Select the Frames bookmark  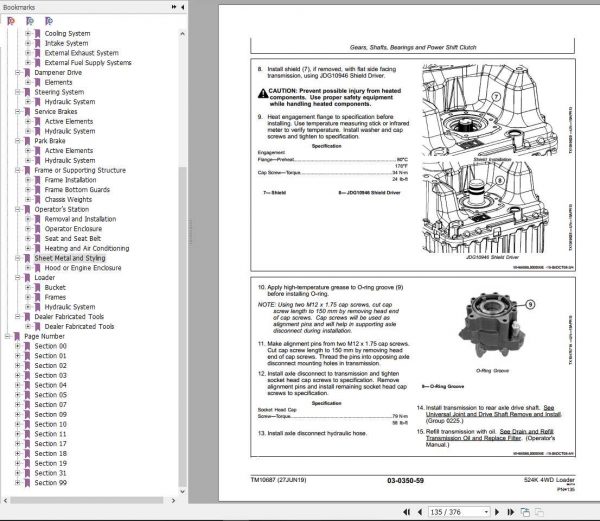click(x=55, y=297)
